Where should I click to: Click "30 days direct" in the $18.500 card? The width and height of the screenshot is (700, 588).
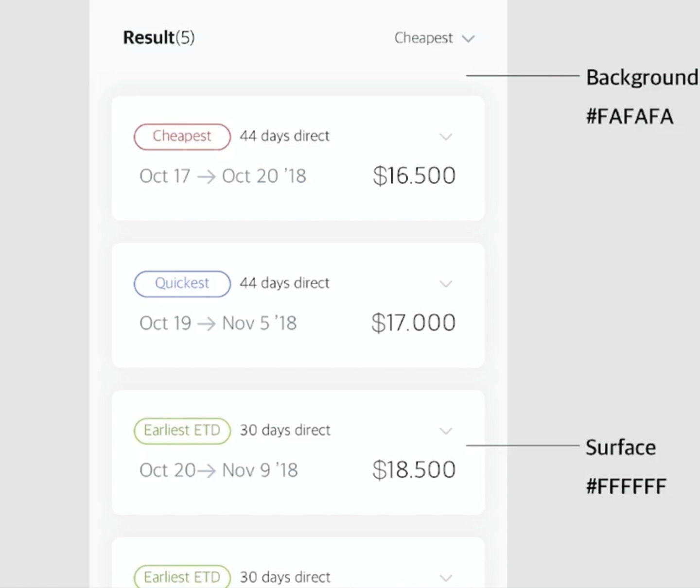coord(285,430)
